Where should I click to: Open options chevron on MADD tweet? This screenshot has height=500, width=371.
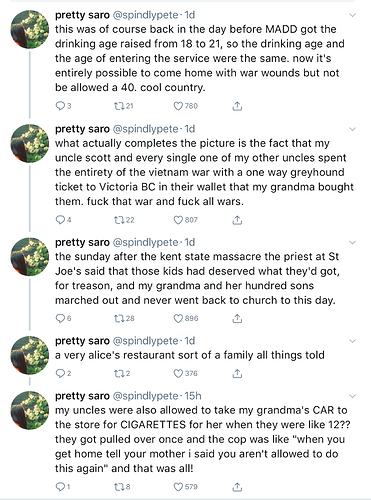(x=352, y=15)
